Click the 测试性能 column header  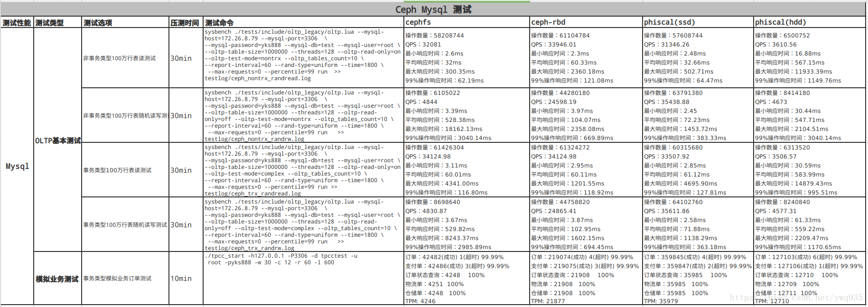pos(17,23)
